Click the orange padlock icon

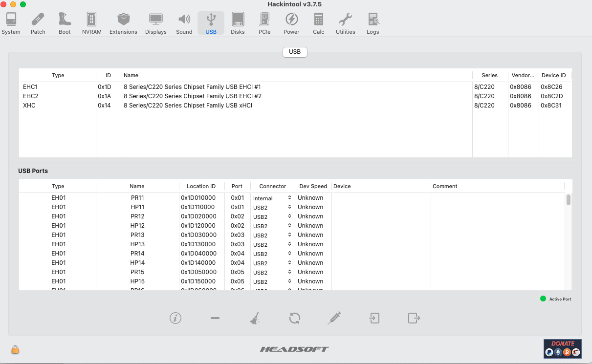pos(15,350)
